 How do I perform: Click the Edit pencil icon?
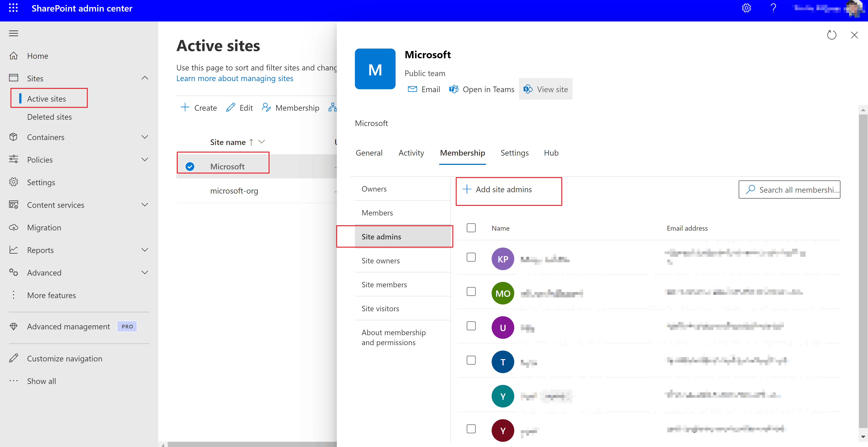pos(231,107)
